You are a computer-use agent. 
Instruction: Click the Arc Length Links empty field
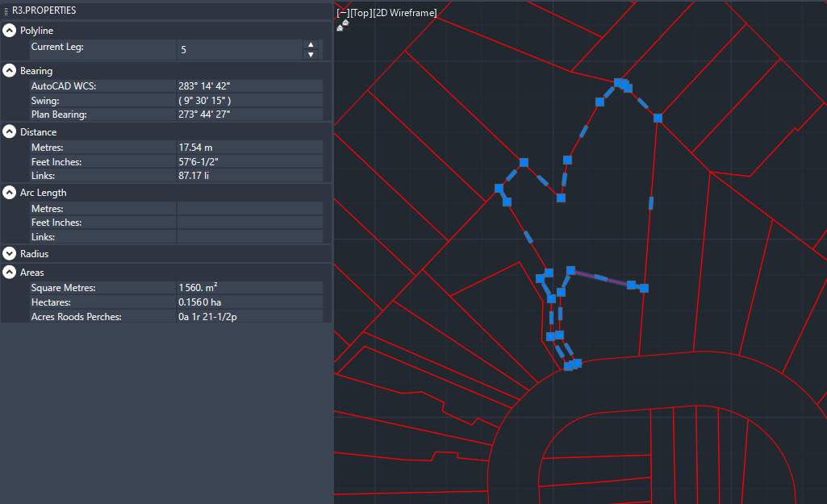click(250, 237)
